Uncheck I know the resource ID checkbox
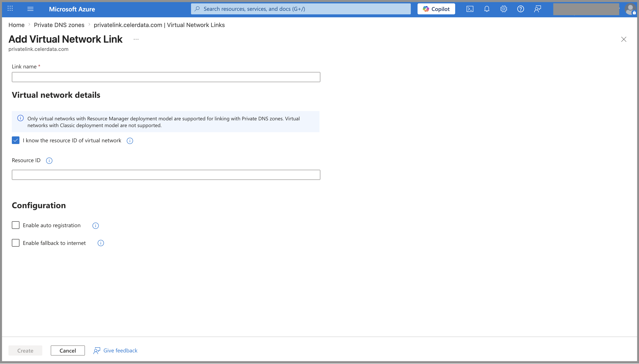639x364 pixels. [x=15, y=140]
